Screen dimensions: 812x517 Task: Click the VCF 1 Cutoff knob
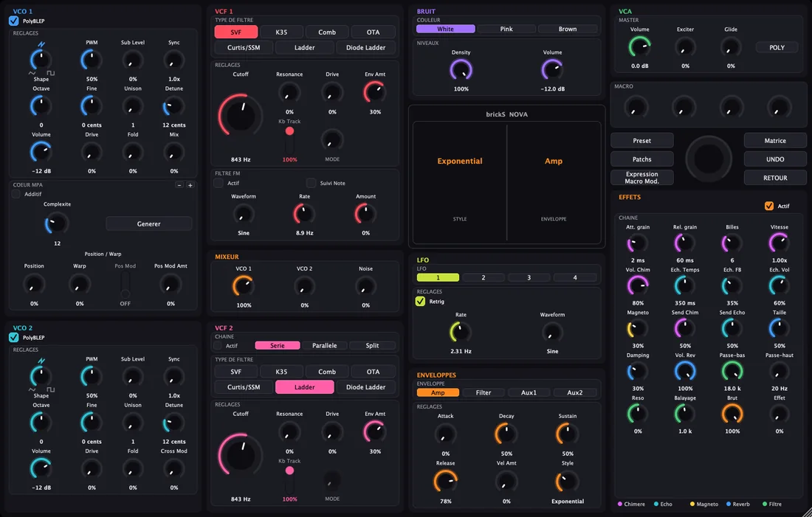point(241,116)
